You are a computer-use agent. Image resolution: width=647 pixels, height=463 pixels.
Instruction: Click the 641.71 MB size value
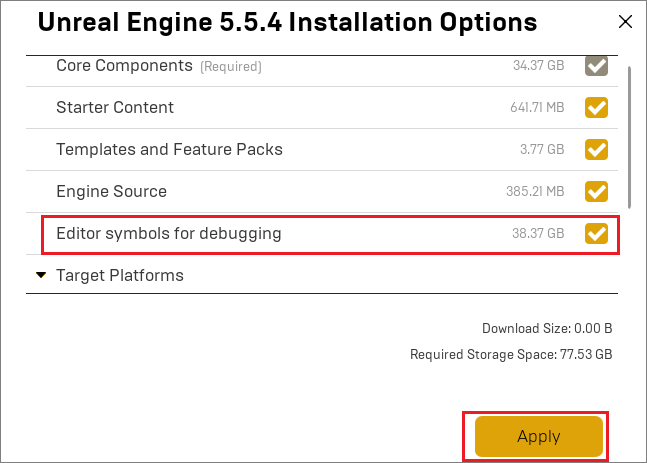(x=537, y=107)
